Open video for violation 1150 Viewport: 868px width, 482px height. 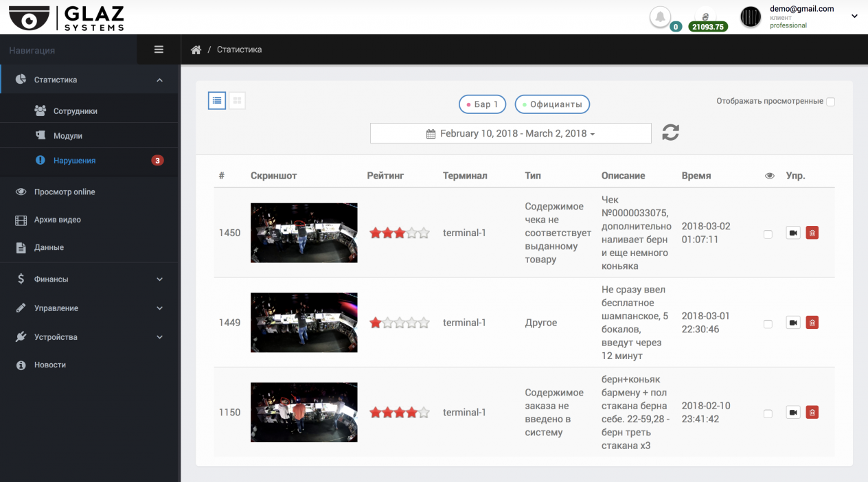(x=793, y=413)
